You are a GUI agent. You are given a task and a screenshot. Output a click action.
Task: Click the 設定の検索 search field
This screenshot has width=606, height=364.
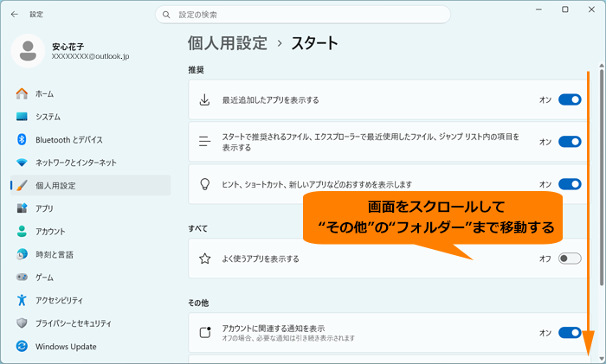click(303, 15)
